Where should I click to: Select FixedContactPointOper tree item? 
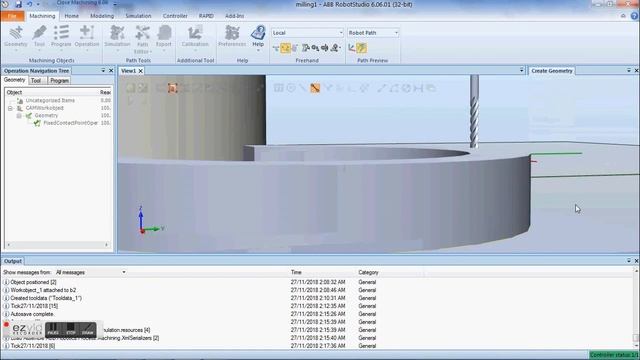(x=70, y=123)
